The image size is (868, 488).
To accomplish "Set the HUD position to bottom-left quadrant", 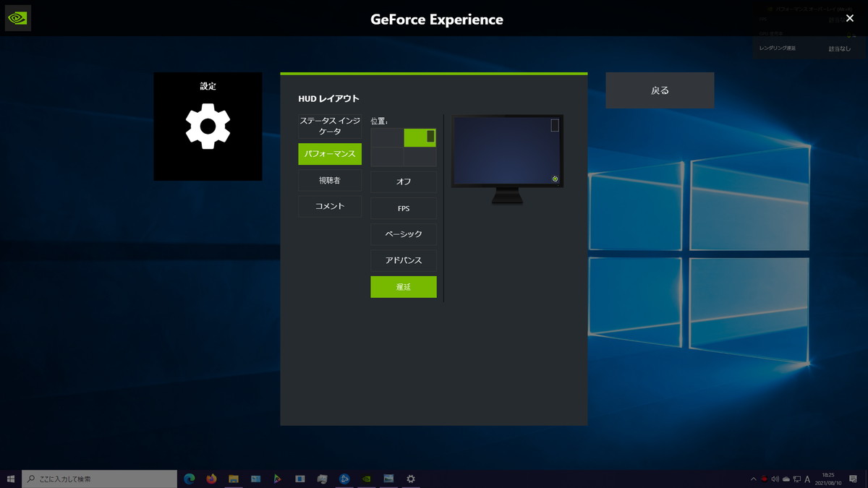I will click(387, 156).
